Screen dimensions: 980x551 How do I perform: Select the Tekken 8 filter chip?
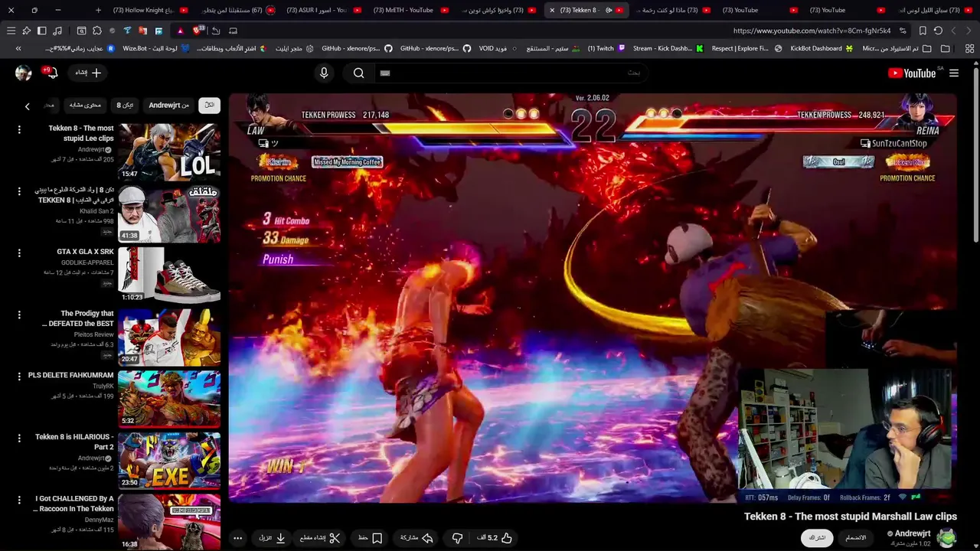(124, 105)
